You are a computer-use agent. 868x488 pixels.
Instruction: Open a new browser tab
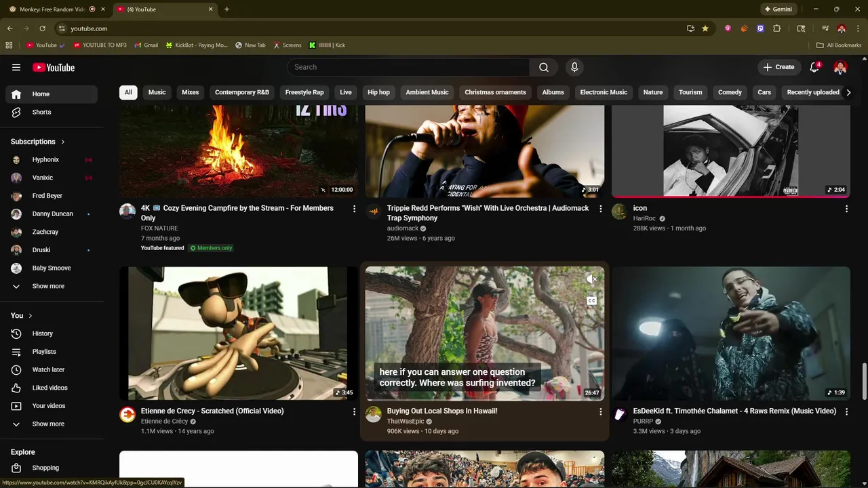(x=226, y=9)
